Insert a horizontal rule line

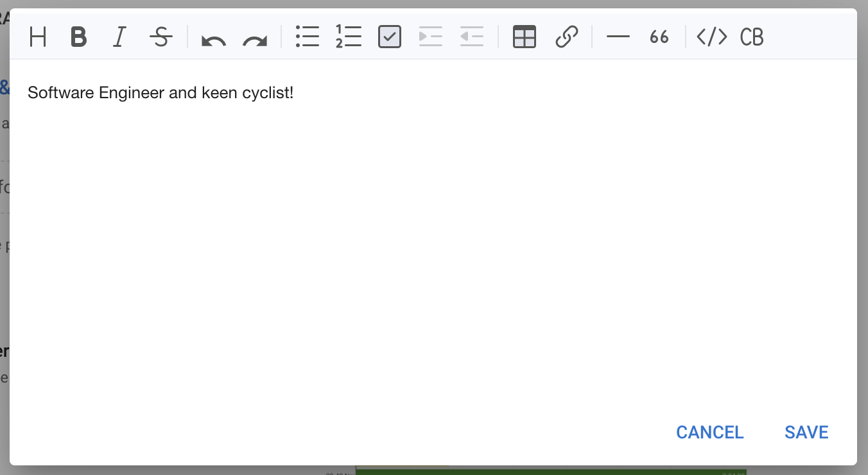pyautogui.click(x=618, y=37)
